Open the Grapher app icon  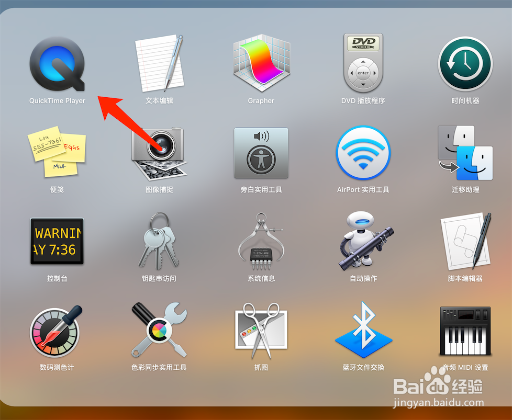coord(261,63)
